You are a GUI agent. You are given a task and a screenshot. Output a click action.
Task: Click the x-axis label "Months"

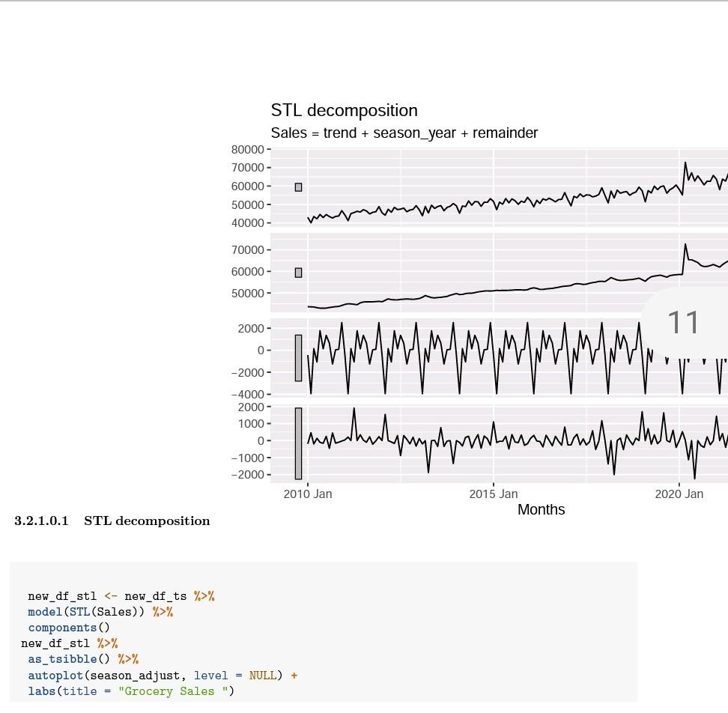[x=541, y=510]
